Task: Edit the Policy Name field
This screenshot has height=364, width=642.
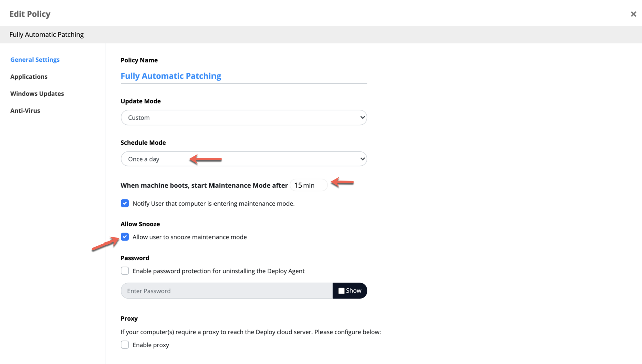Action: point(244,76)
